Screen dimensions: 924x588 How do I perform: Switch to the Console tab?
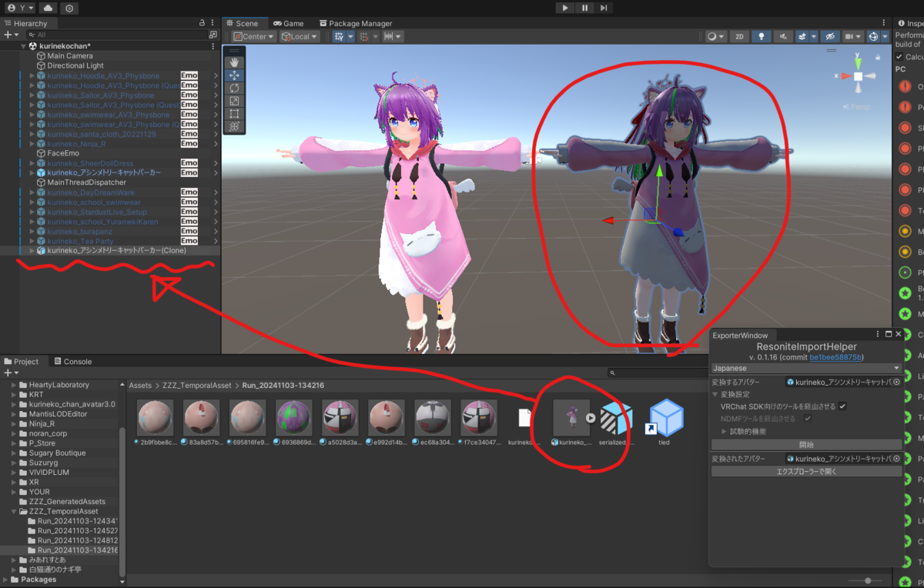pyautogui.click(x=74, y=361)
